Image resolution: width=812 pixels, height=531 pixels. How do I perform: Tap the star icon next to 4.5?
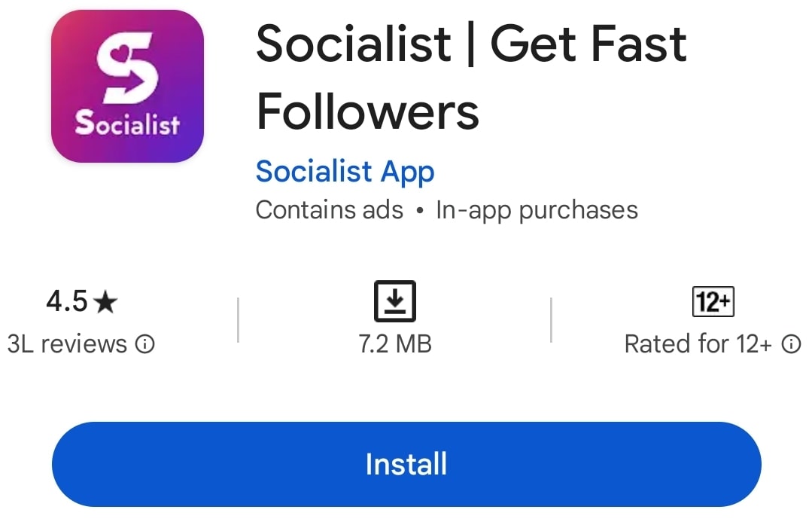[x=106, y=301]
